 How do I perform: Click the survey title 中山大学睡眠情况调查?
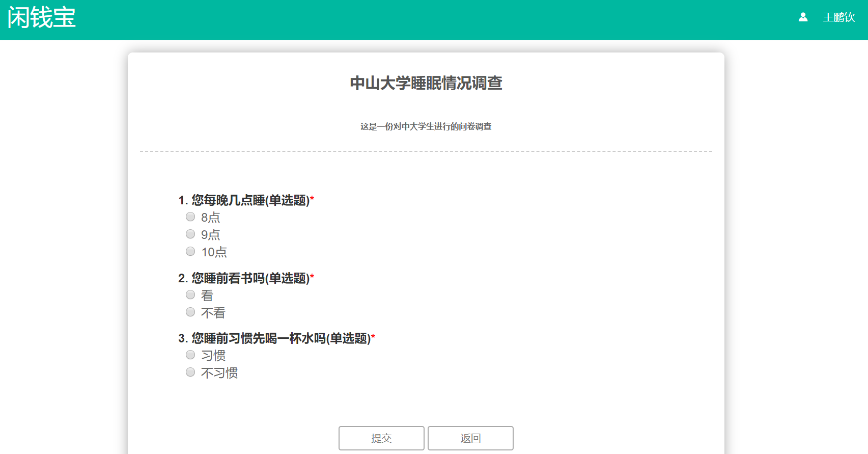(426, 83)
